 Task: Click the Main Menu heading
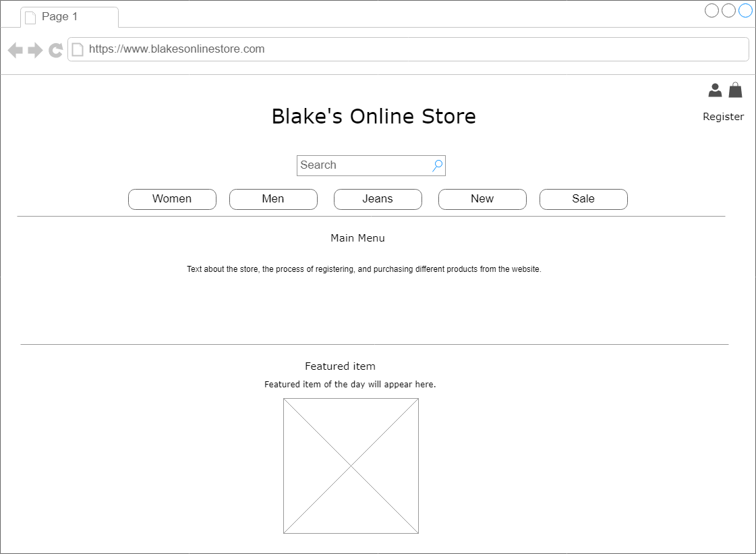357,238
